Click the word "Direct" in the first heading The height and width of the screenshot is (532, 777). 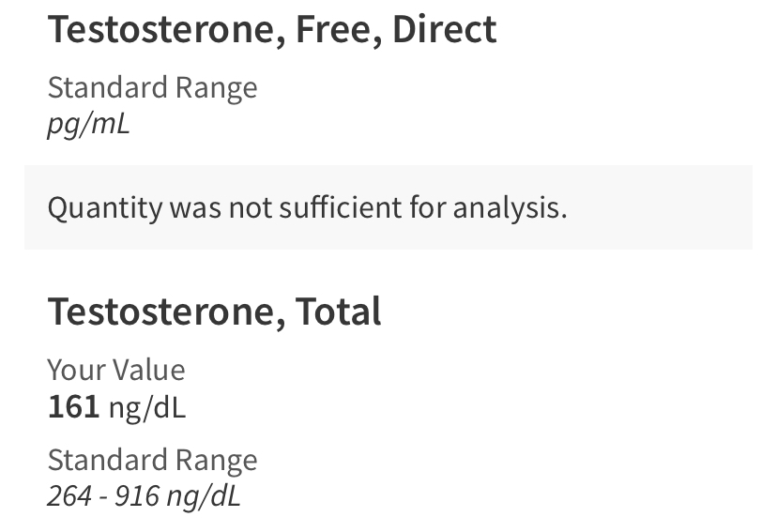coord(444,30)
